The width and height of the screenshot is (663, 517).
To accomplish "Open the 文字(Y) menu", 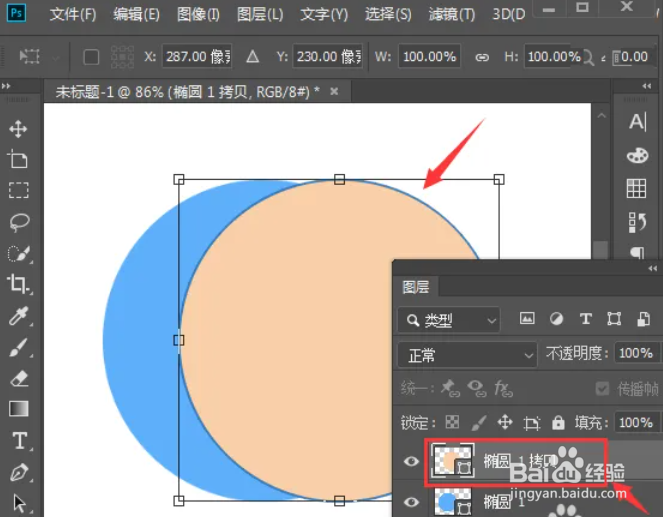I will point(324,14).
